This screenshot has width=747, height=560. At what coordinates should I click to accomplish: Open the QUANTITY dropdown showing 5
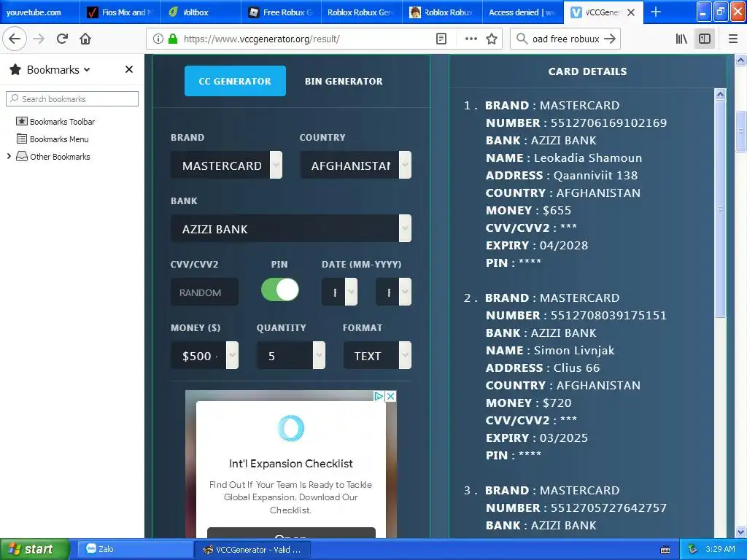(290, 355)
